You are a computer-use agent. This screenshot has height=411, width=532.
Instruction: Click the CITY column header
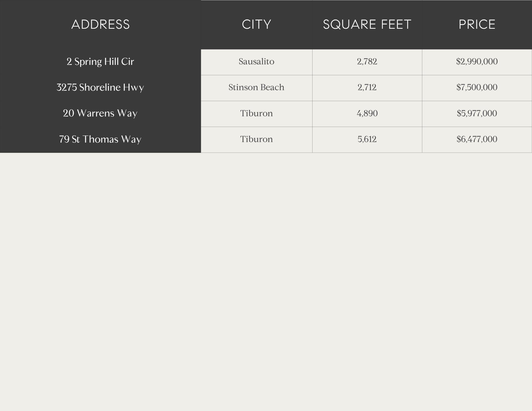256,24
